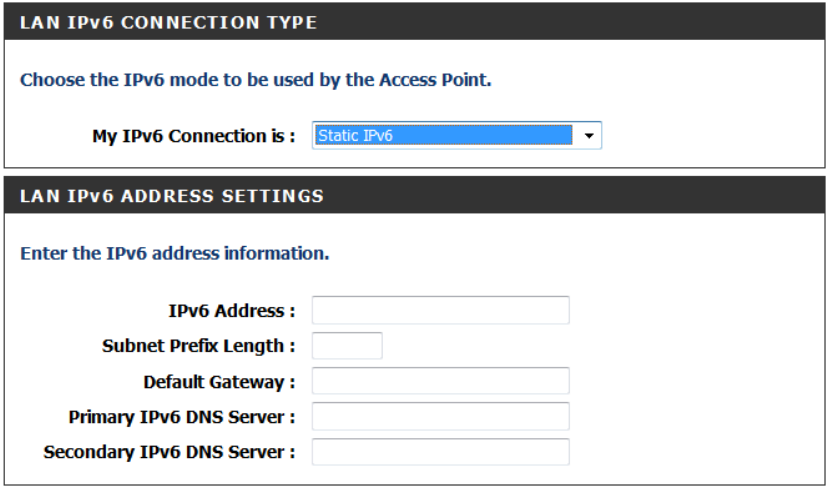832x492 pixels.
Task: Click the Choose the IPv6 mode instruction text
Action: (255, 79)
